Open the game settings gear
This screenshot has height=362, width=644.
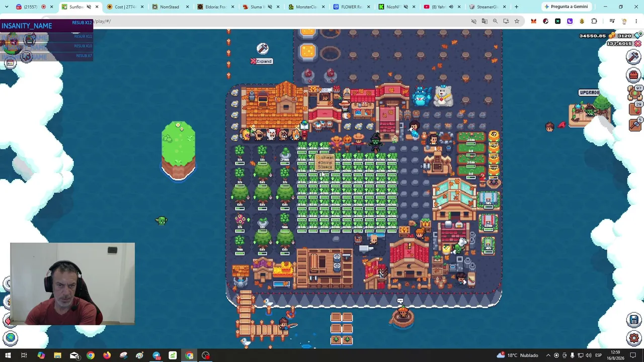633,338
